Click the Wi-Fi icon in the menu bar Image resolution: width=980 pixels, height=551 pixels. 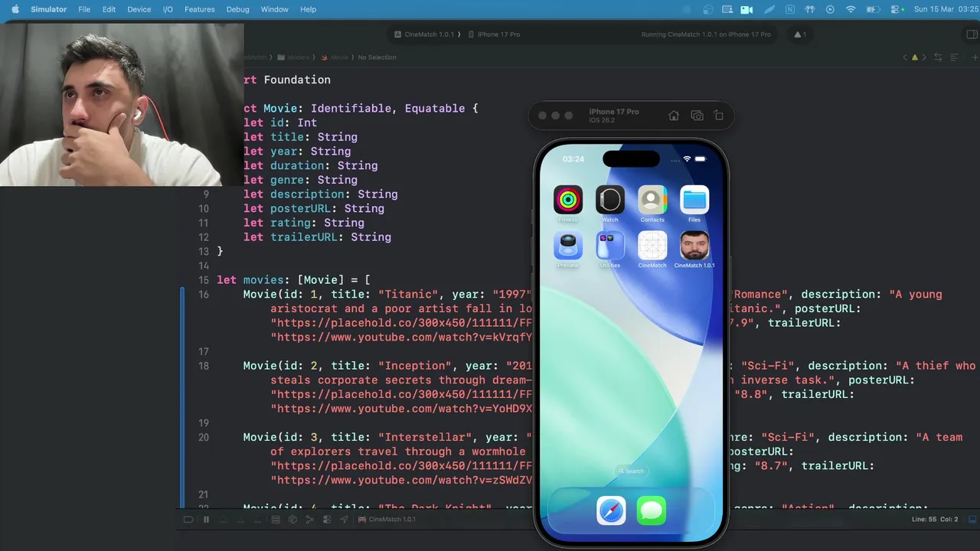[851, 9]
